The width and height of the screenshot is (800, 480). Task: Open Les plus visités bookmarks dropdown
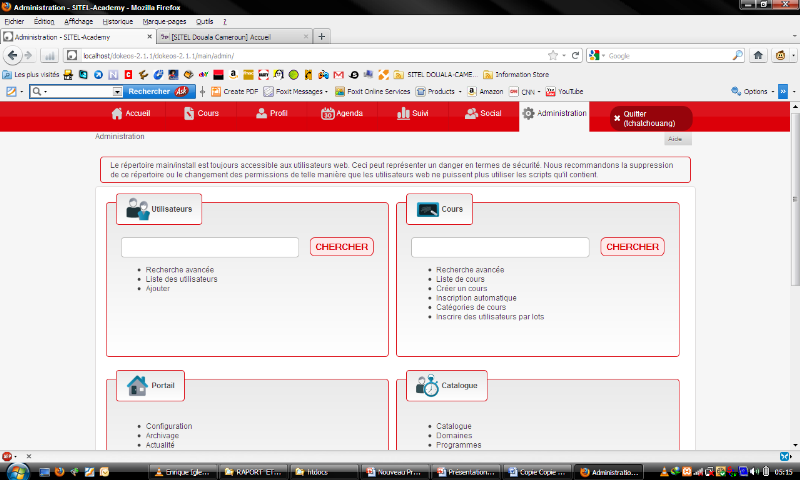click(x=31, y=74)
